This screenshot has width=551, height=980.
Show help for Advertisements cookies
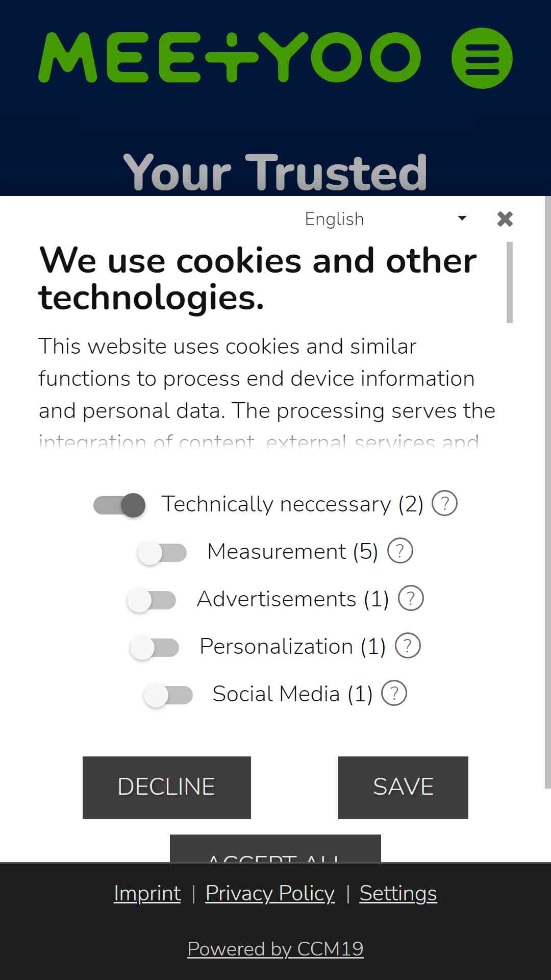coord(411,599)
